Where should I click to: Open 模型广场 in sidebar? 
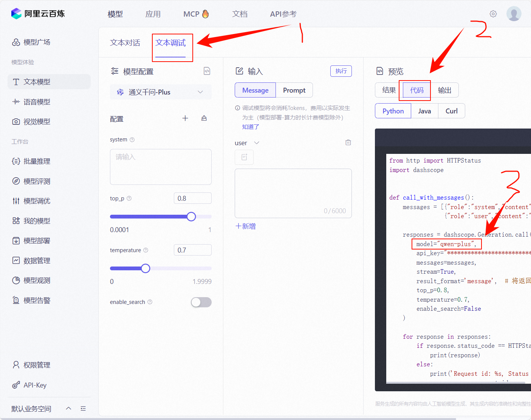(x=49, y=42)
